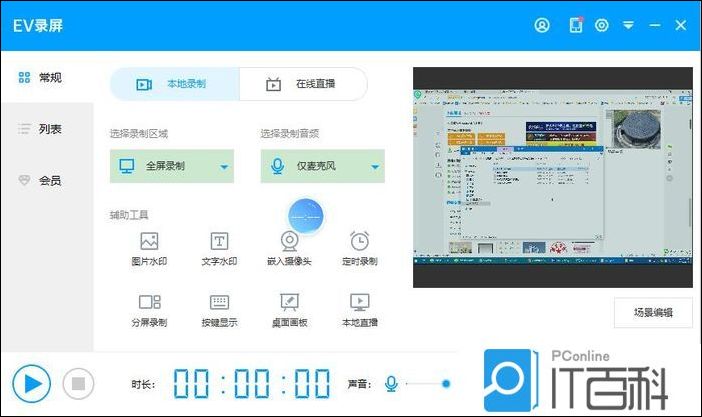This screenshot has height=417, width=702.
Task: Open the 嵌入摄像头 tool
Action: point(289,249)
